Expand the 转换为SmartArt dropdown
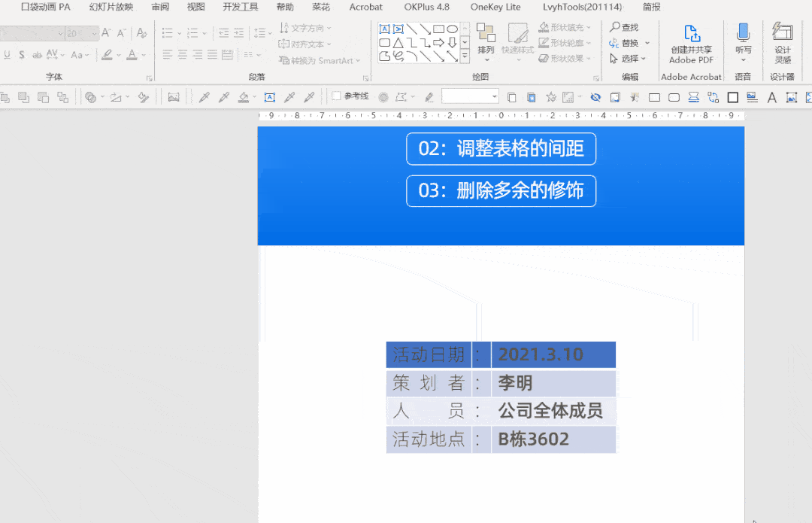 tap(356, 60)
